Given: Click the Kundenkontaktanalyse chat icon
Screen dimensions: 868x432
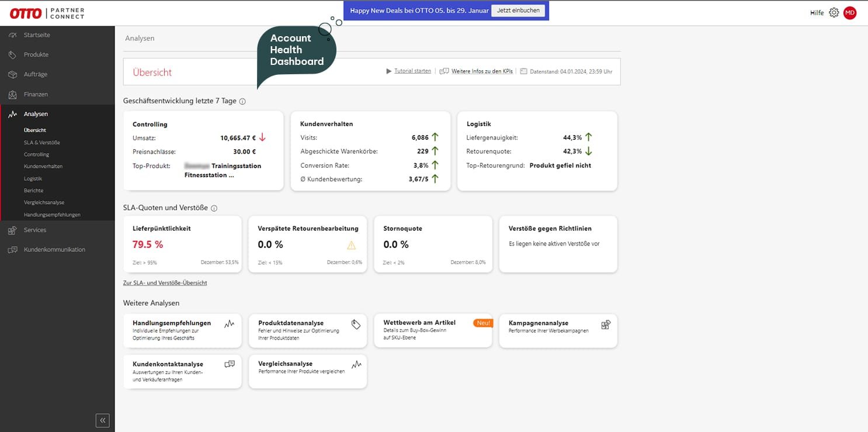Looking at the screenshot, I should (230, 364).
